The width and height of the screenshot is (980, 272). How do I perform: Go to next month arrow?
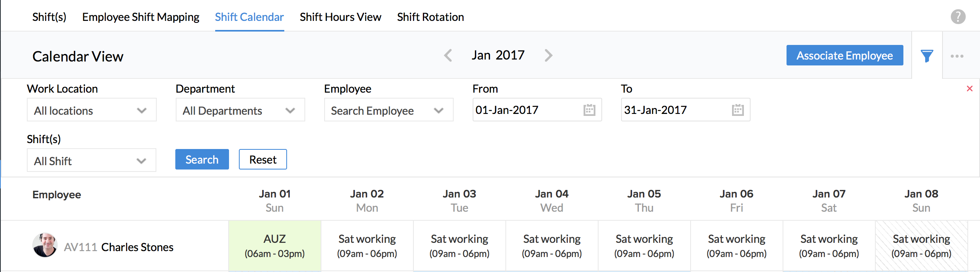[x=548, y=56]
